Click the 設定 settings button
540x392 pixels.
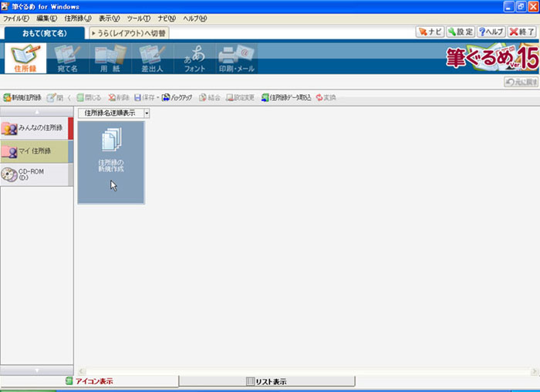460,32
